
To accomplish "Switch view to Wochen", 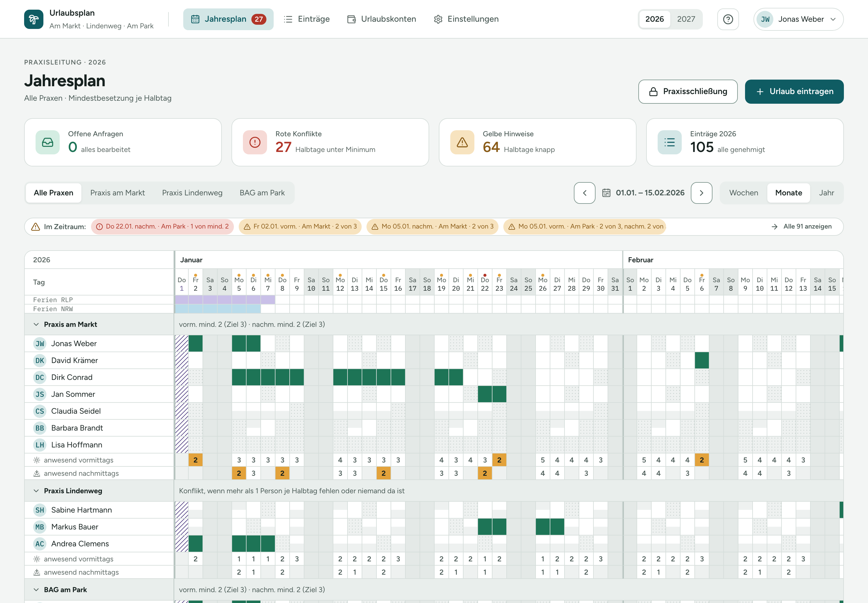I will (x=743, y=193).
